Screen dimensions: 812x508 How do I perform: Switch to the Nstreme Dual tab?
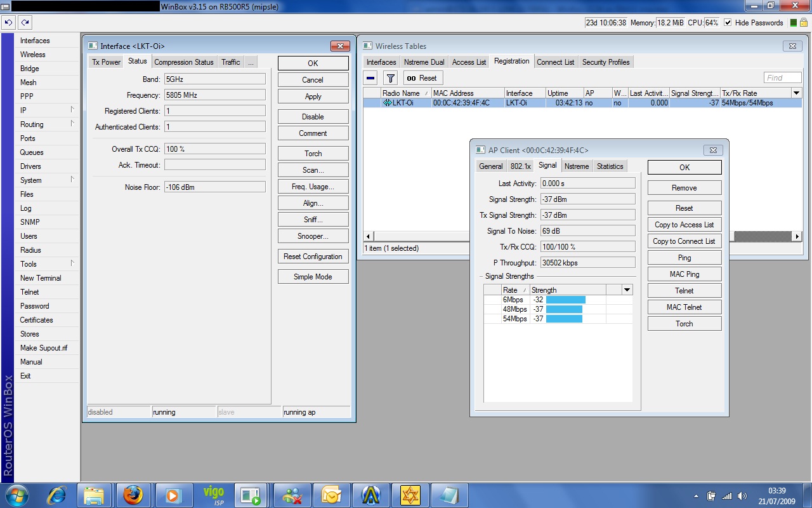point(424,62)
